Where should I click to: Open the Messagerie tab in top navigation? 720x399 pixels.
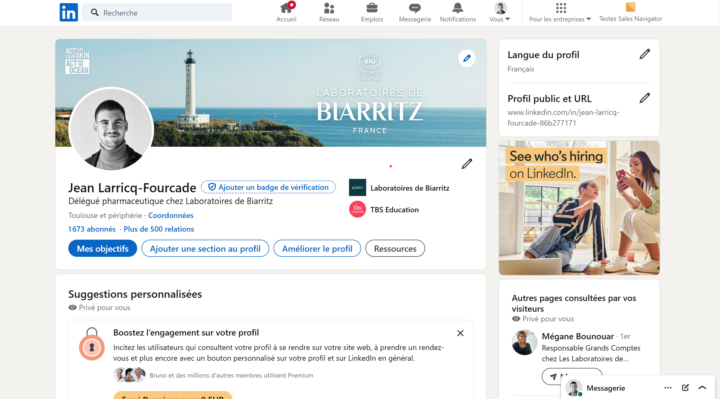(415, 12)
